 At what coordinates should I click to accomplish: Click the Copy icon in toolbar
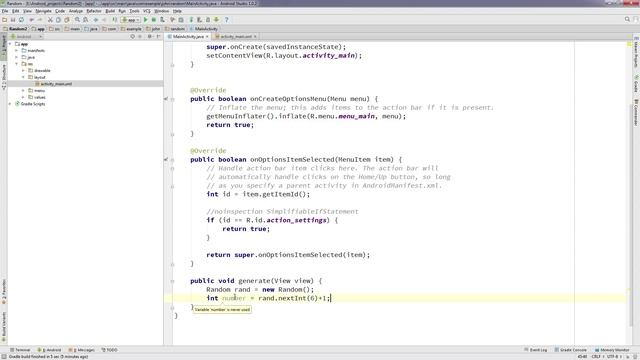pos(58,20)
